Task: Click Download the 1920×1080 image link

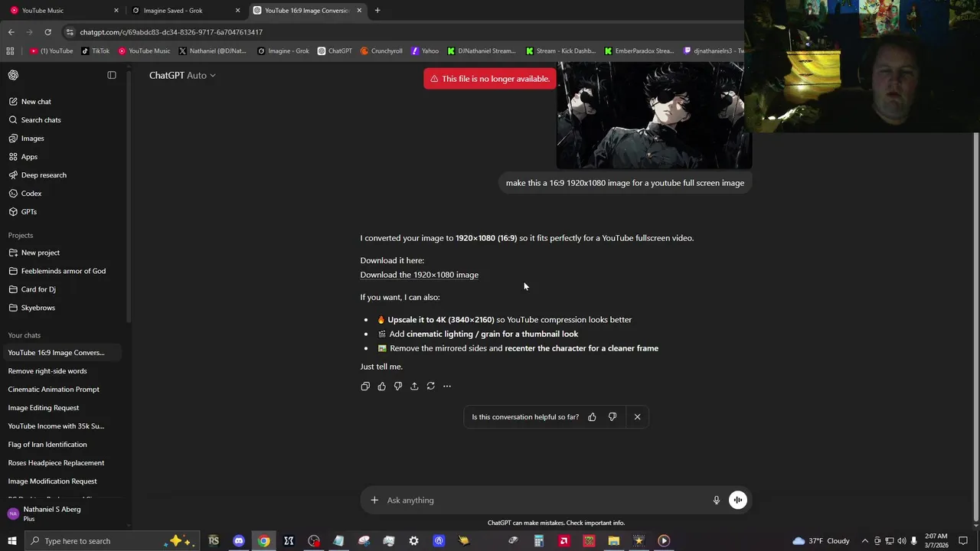Action: (420, 275)
